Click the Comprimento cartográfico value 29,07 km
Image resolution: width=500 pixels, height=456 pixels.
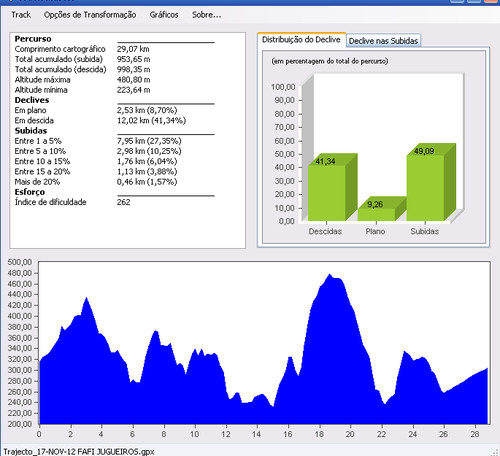click(x=133, y=49)
